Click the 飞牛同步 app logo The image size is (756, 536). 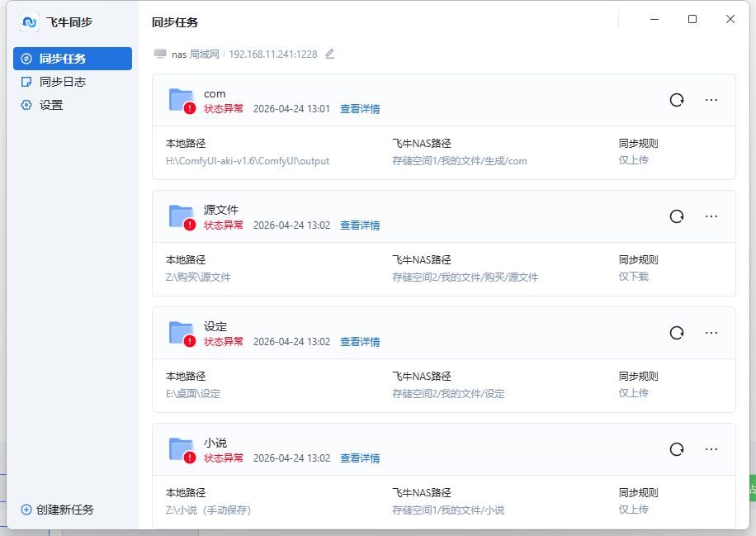coord(30,22)
